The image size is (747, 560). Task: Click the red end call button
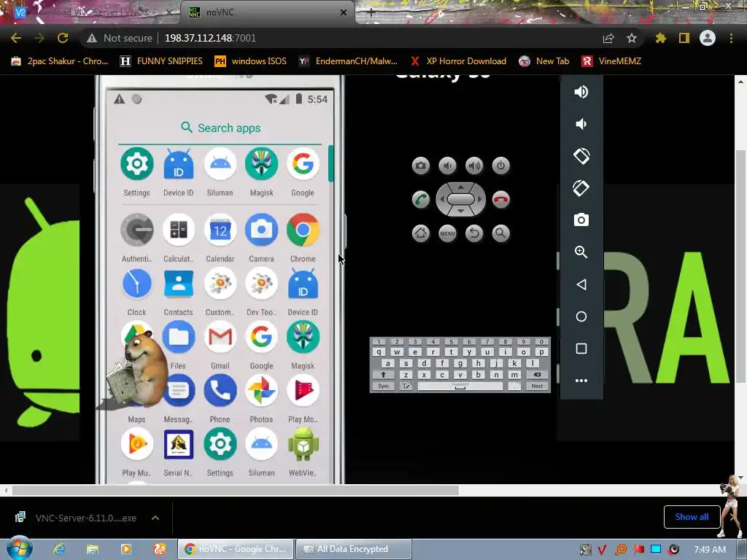tap(500, 200)
